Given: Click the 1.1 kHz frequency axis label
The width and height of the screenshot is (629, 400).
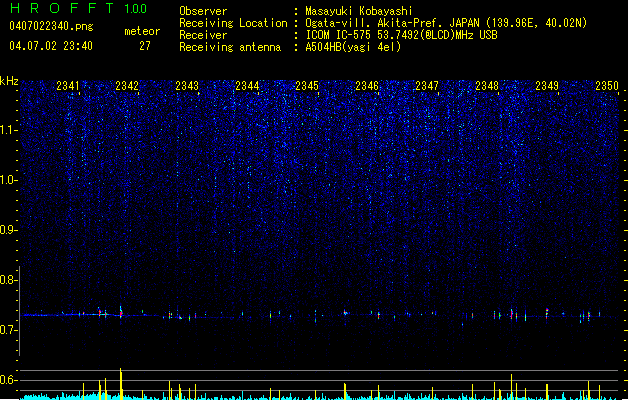Looking at the screenshot, I should point(9,130).
